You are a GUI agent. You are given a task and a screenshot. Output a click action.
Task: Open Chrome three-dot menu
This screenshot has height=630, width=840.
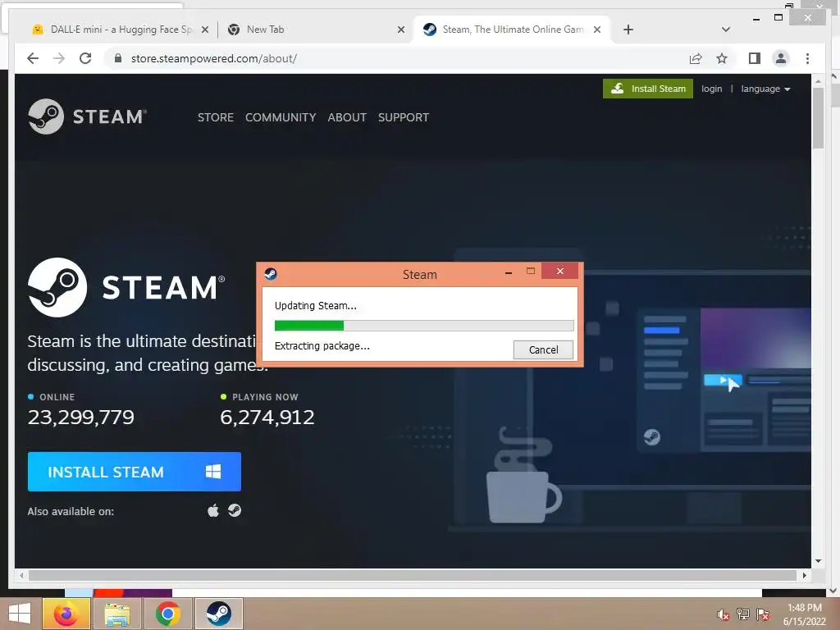pyautogui.click(x=807, y=58)
